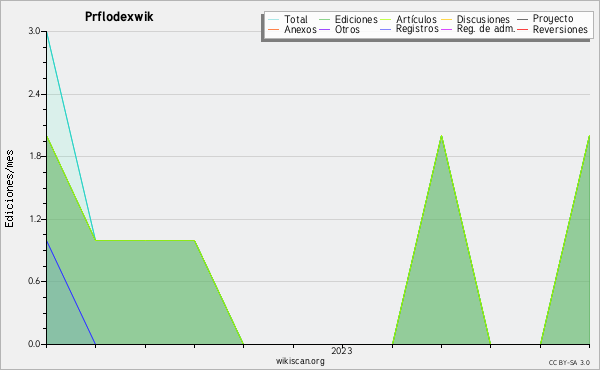Select the Artículos legend label
Viewport: 600px width, 370px height.
[x=416, y=19]
